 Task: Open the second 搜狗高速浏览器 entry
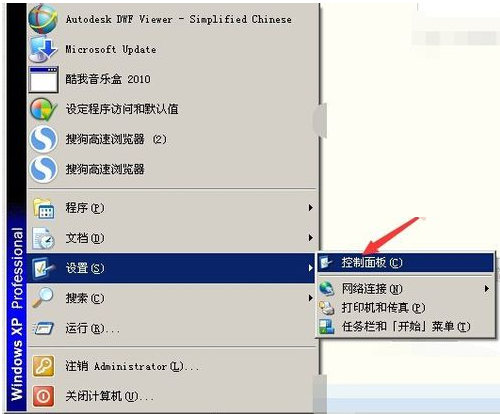pyautogui.click(x=172, y=169)
